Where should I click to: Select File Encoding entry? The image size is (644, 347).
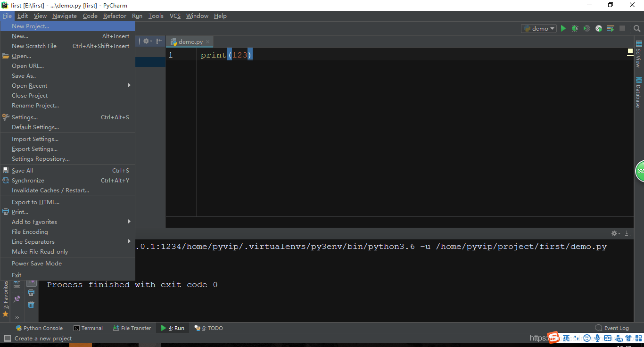68,231
